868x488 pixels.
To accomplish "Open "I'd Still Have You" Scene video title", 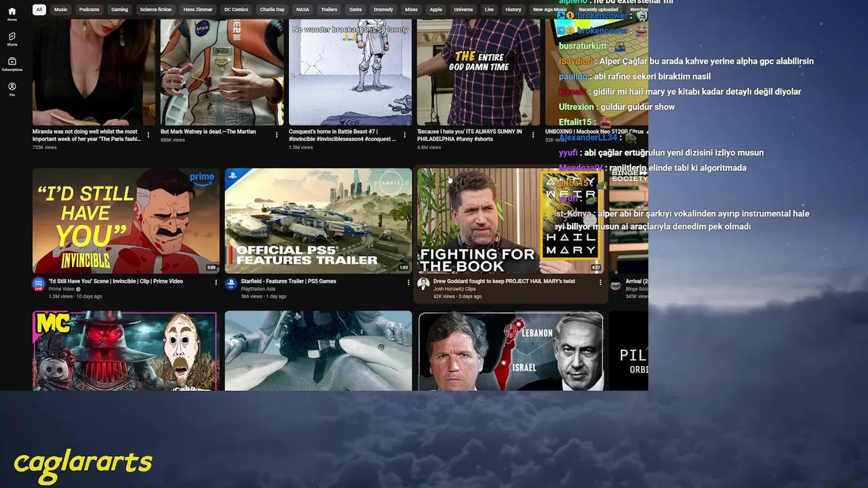I will click(116, 281).
